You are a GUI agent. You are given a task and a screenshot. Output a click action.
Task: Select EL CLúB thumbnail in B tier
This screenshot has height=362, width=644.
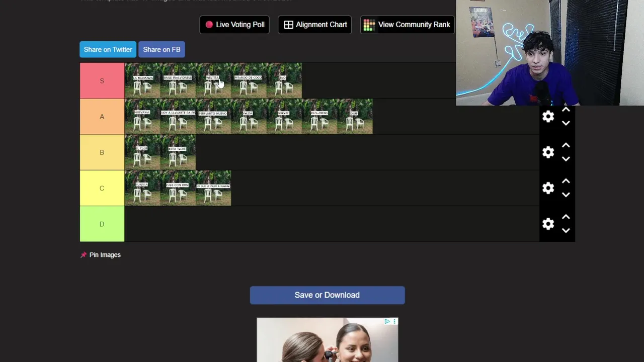pos(142,152)
